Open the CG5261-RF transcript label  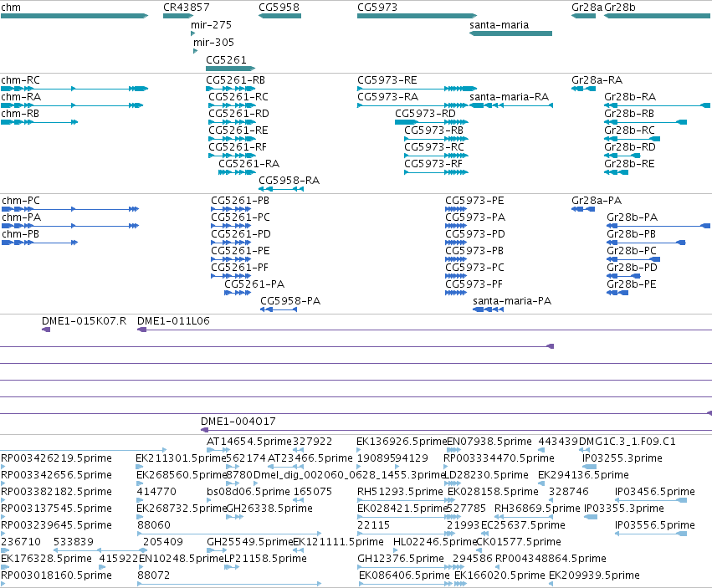pyautogui.click(x=238, y=147)
